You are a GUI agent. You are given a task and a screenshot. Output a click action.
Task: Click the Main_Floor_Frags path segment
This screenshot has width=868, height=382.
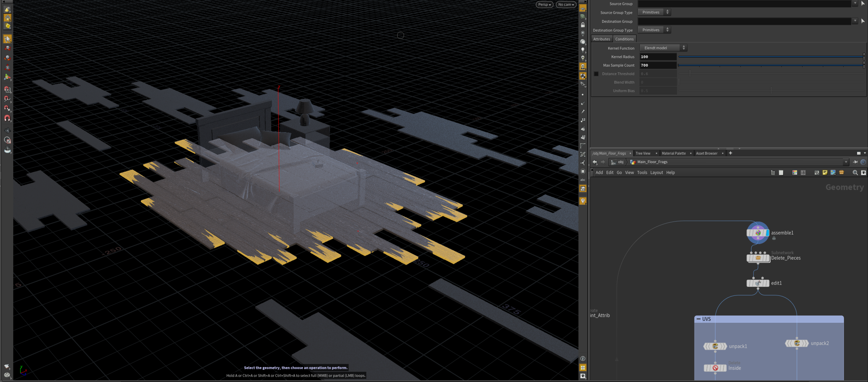pyautogui.click(x=649, y=162)
